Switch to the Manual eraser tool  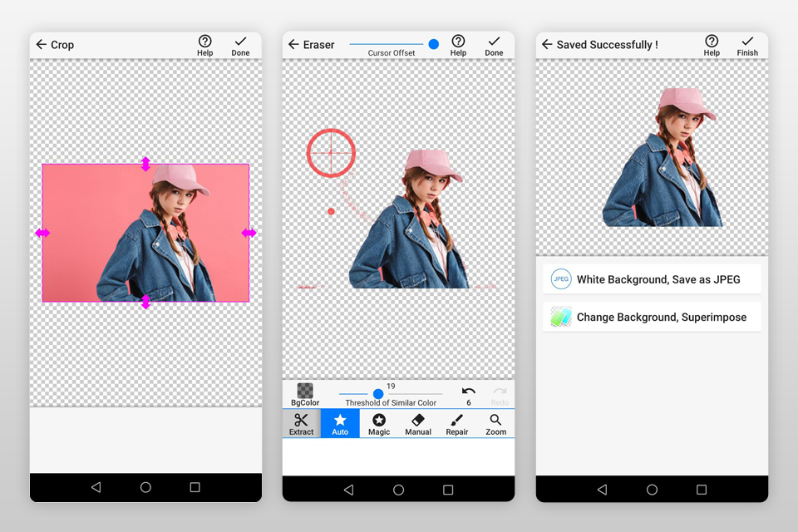[418, 423]
